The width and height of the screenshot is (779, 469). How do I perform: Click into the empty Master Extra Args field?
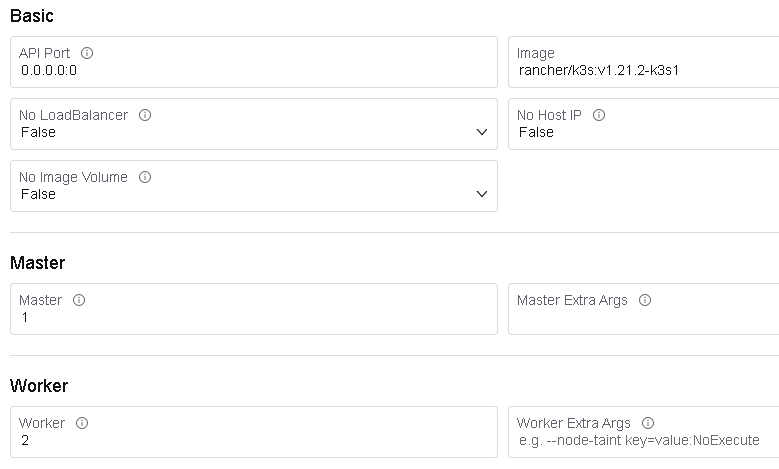643,309
